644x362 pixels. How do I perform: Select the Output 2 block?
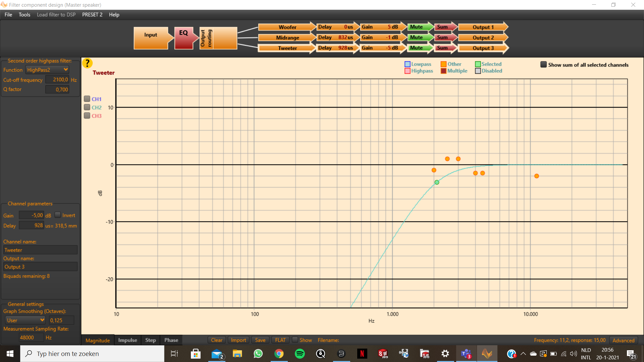coord(483,38)
